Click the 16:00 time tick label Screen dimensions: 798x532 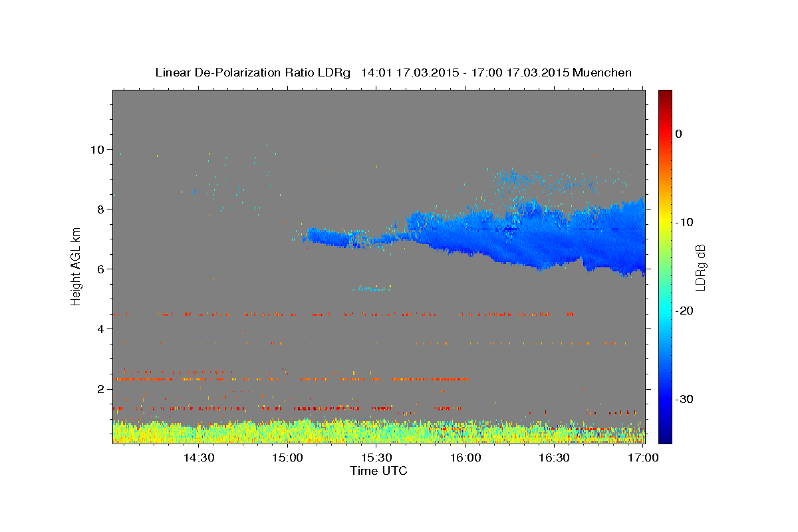[x=465, y=458]
